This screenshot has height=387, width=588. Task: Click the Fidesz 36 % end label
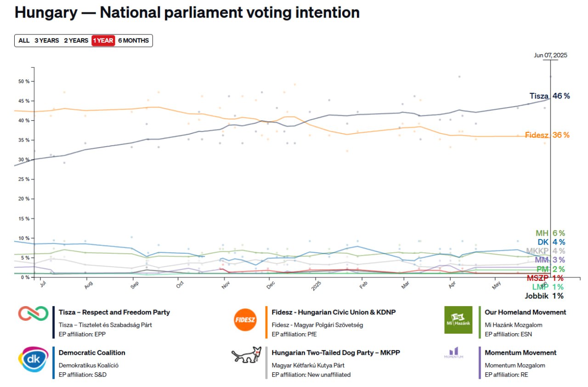(x=547, y=135)
